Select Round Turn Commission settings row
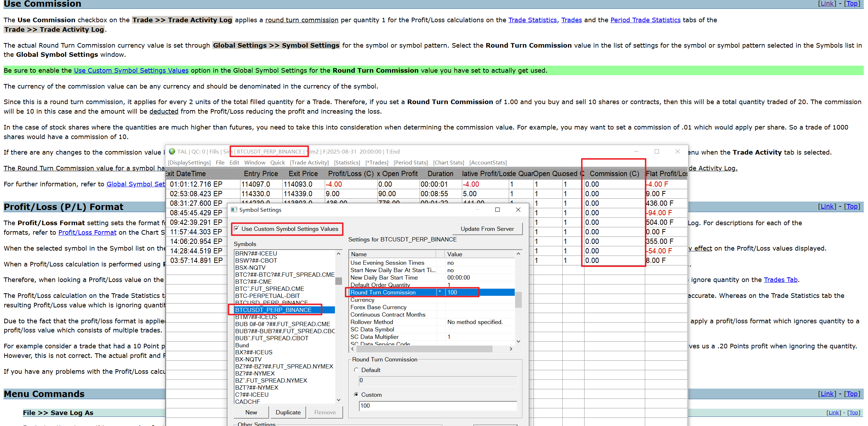 pos(383,292)
